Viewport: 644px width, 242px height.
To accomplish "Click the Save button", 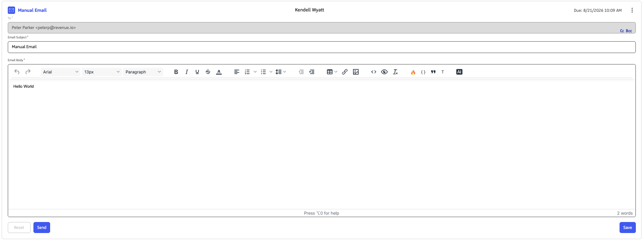I will coord(628,228).
